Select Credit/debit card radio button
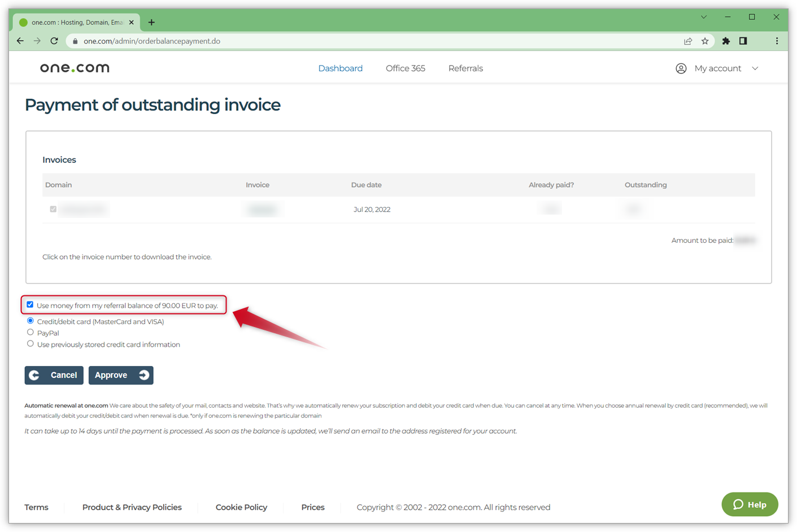This screenshot has width=797, height=532. (x=31, y=321)
